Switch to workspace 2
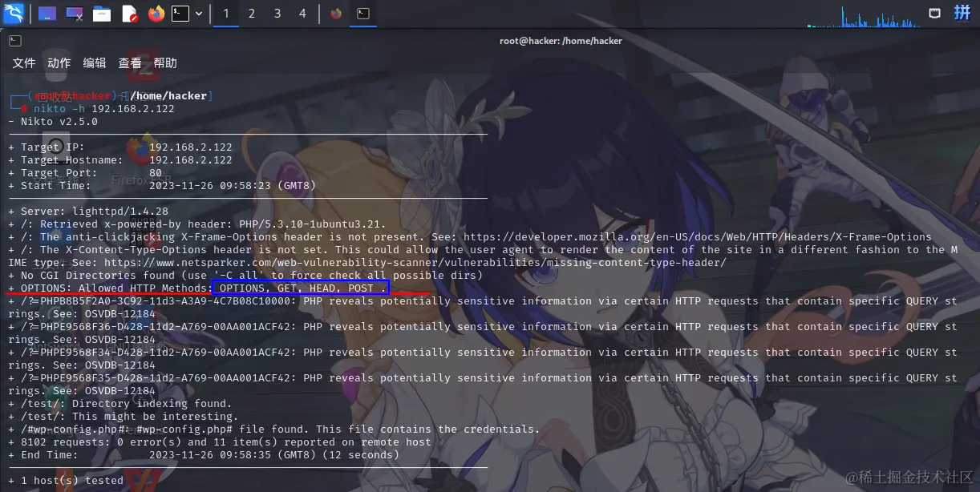980x492 pixels. click(x=252, y=14)
